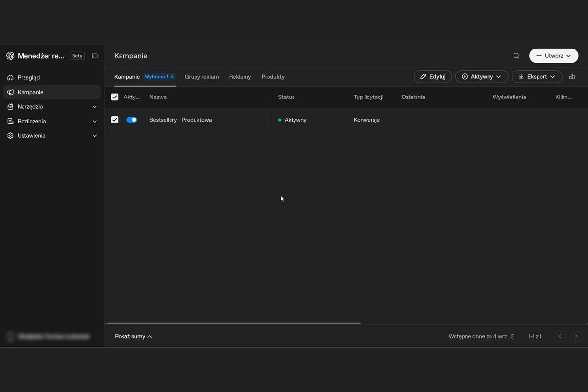Screen dimensions: 588x392
Task: Click the Edytuj button
Action: coord(433,77)
